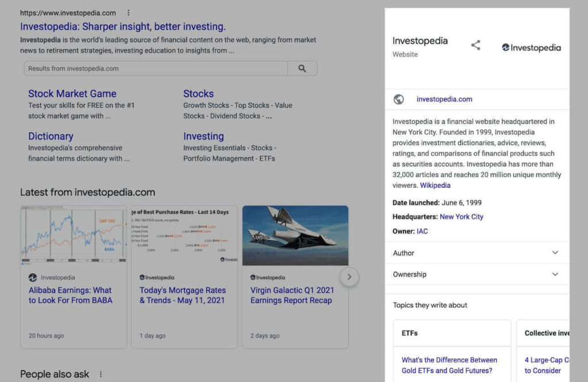
Task: Share the Investopedia knowledge panel
Action: pos(475,45)
